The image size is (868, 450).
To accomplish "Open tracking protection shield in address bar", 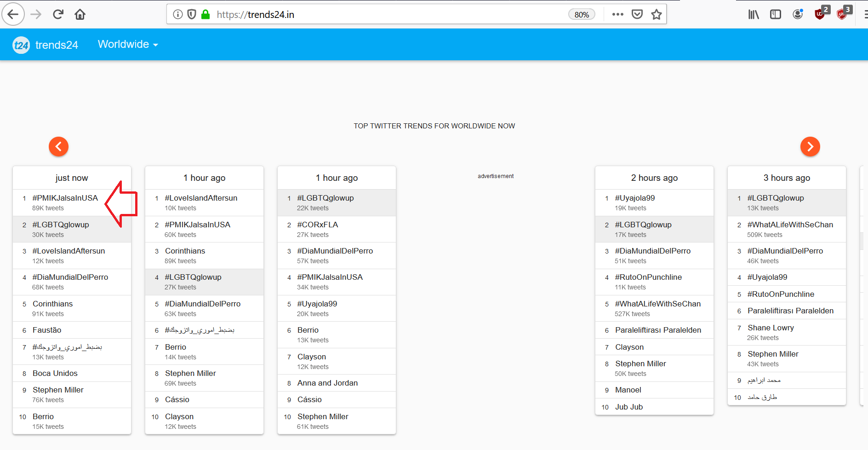I will pyautogui.click(x=192, y=14).
